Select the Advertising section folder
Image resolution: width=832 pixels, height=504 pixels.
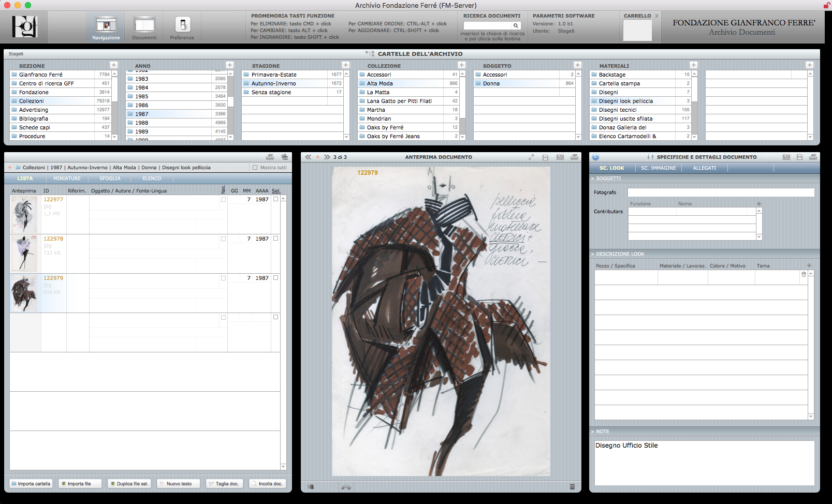(x=61, y=110)
